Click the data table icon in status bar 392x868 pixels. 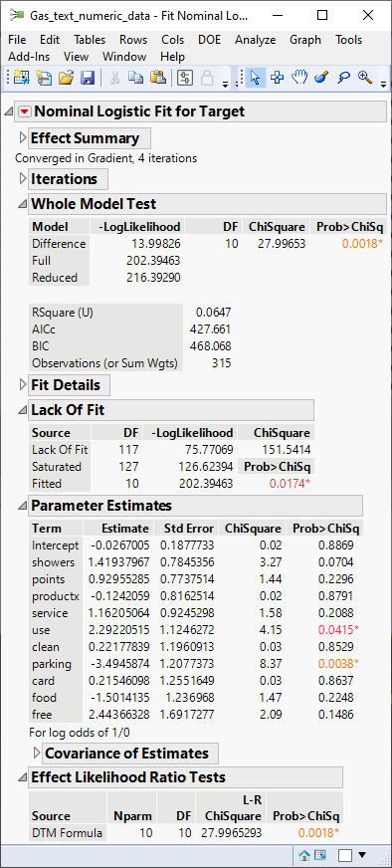pos(319,855)
